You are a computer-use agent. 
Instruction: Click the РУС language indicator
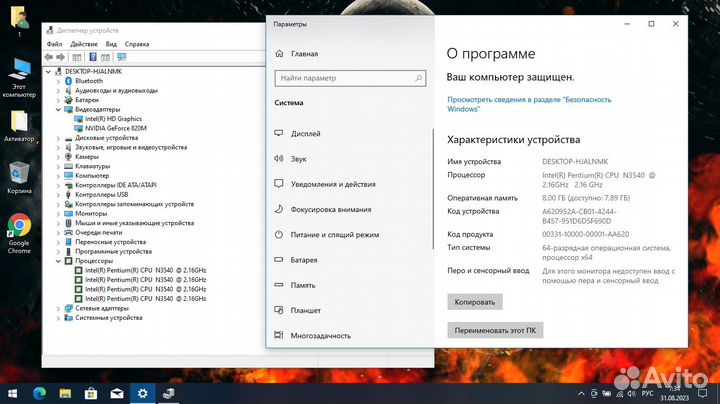click(647, 393)
